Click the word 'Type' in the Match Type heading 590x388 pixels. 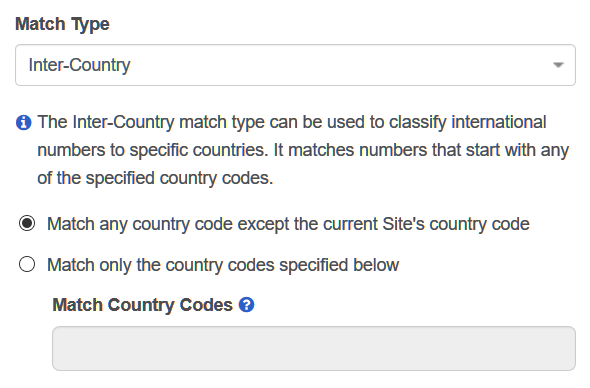pyautogui.click(x=90, y=25)
